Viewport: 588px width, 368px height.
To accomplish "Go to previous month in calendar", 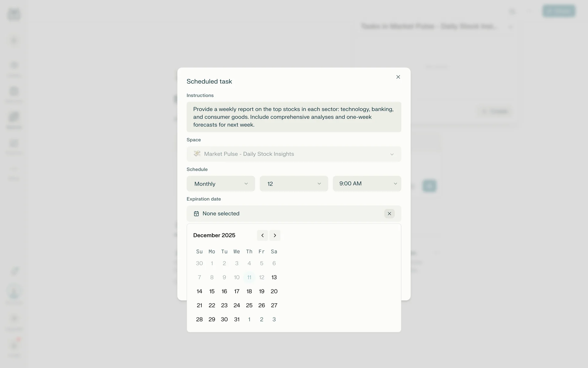I will tap(262, 236).
